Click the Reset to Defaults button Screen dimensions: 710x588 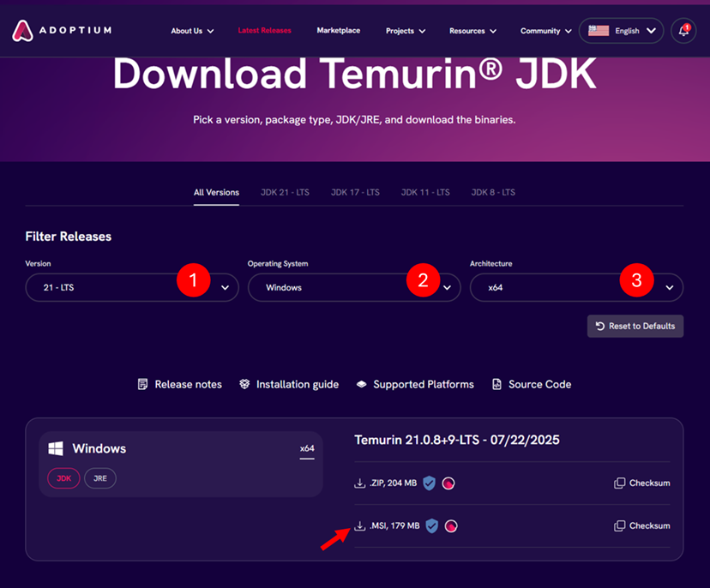tap(635, 326)
